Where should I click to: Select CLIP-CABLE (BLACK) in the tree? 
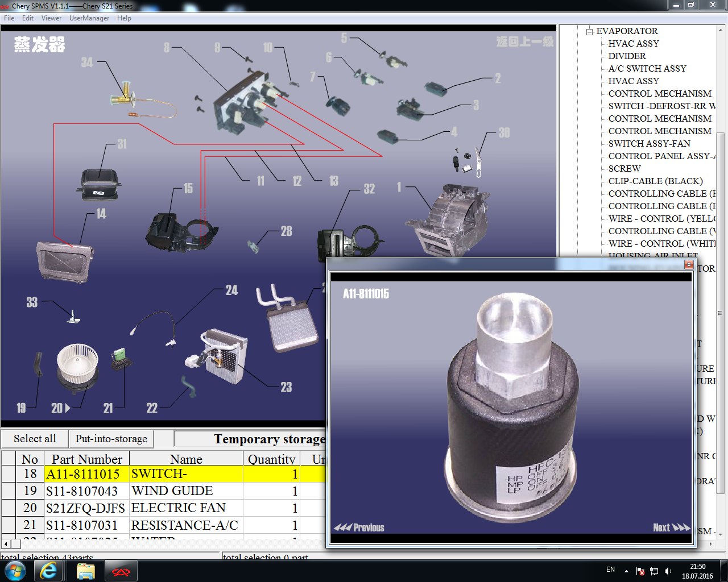coord(655,181)
